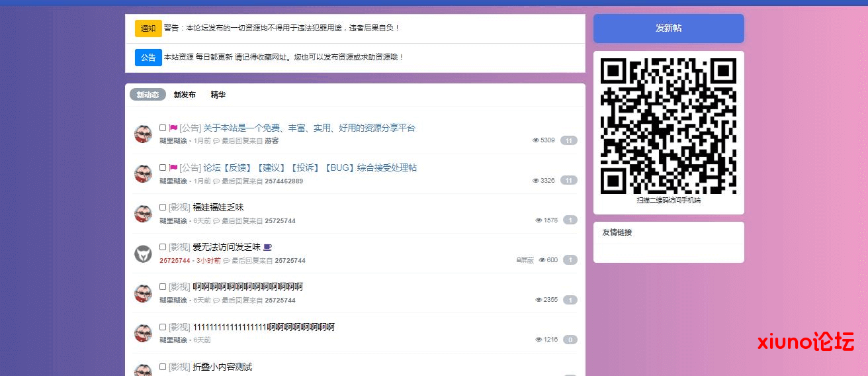
Task: Click the cup icon after 爱无法访问发乏味
Action: [x=267, y=247]
